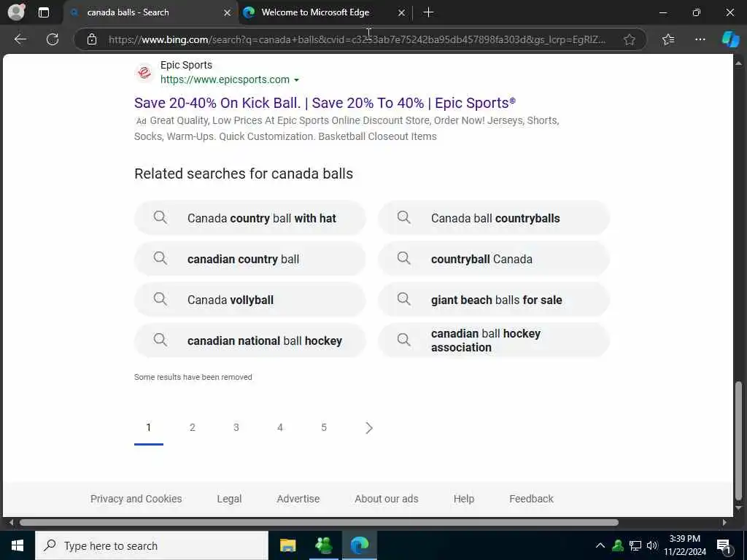Click the horizontal scrollbar thumb

[320, 522]
